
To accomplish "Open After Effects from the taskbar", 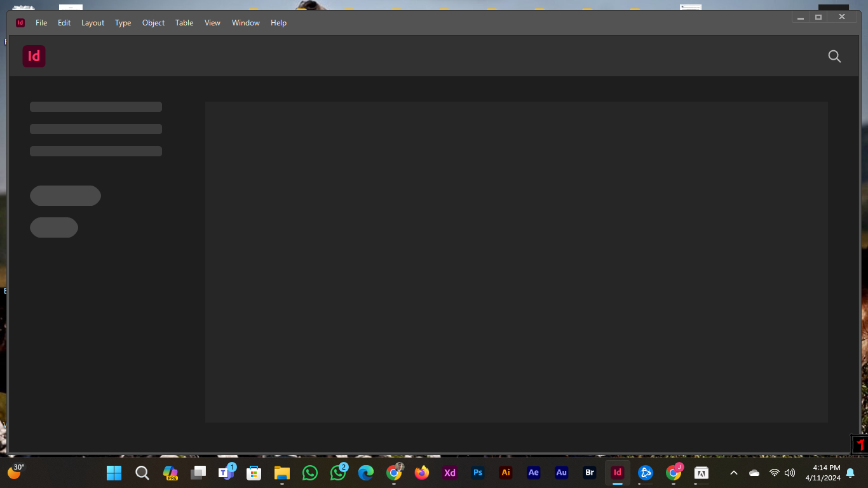I will 533,473.
